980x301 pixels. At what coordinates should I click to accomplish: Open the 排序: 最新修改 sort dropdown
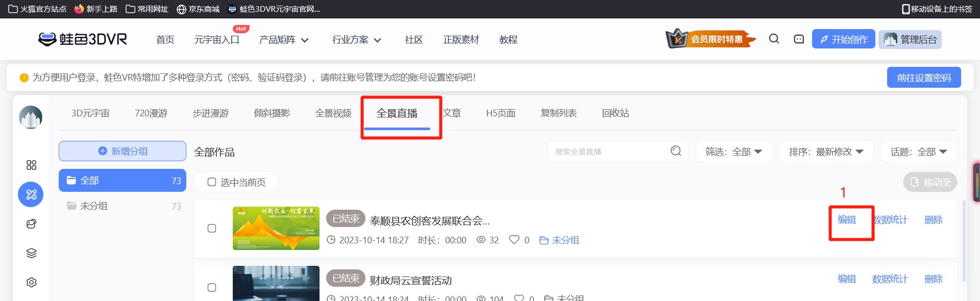(826, 152)
